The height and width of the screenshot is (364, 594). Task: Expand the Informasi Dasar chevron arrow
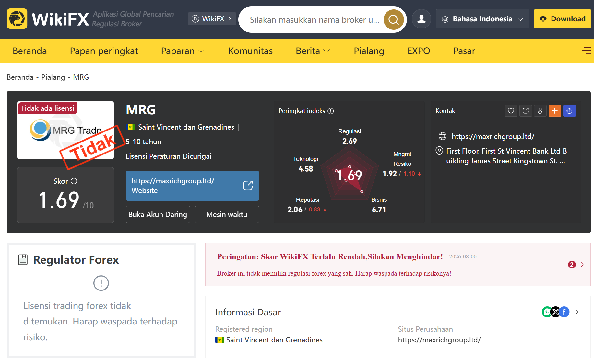(x=577, y=312)
